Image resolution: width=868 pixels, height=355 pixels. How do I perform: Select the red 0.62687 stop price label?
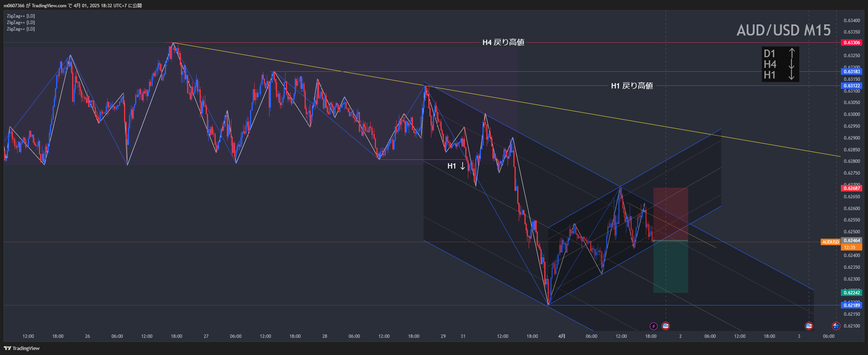[852, 188]
